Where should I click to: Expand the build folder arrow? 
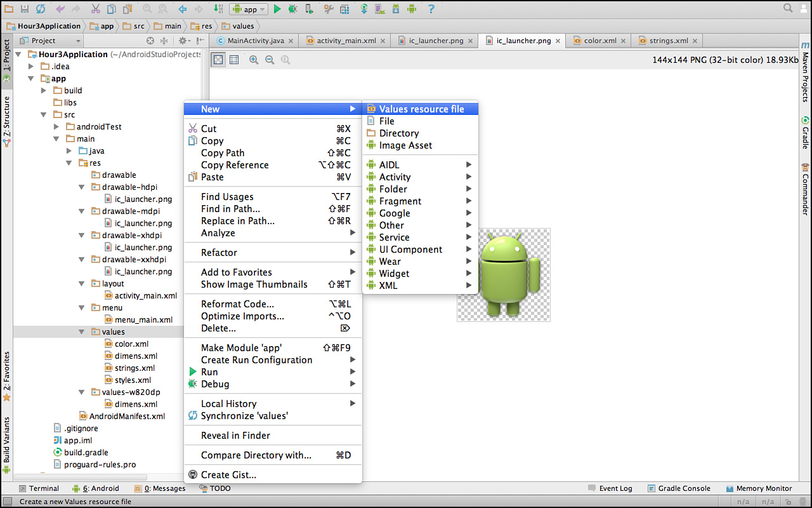click(x=44, y=91)
